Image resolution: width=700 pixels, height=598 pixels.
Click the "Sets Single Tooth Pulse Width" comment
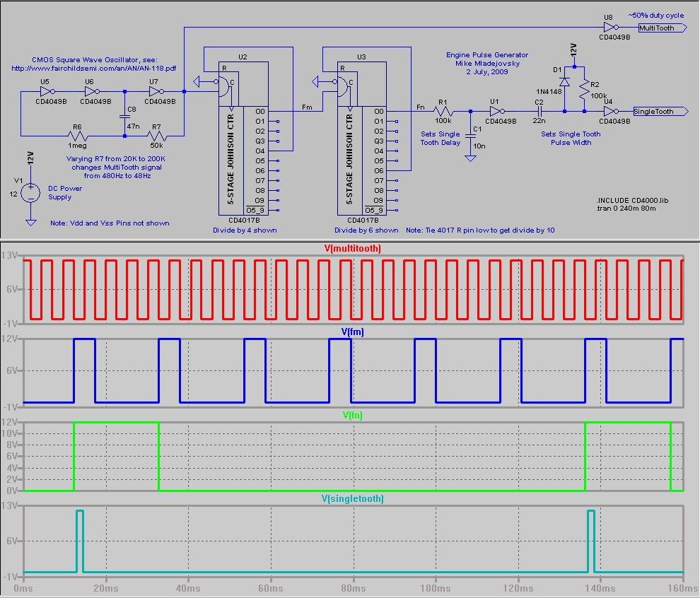(571, 139)
